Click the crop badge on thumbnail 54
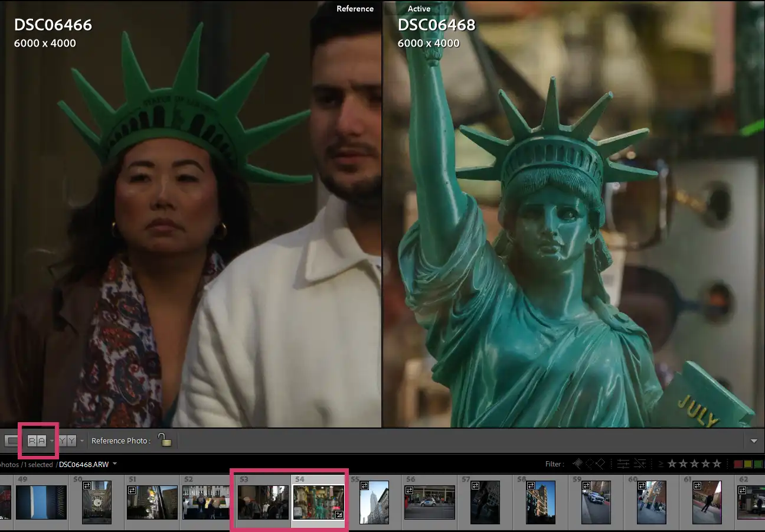The width and height of the screenshot is (765, 532). pos(339,514)
